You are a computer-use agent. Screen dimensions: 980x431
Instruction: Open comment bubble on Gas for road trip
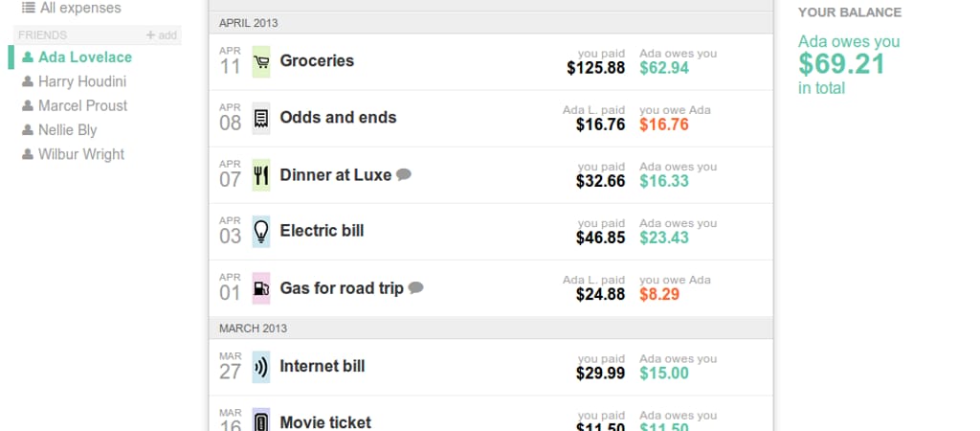tap(415, 288)
